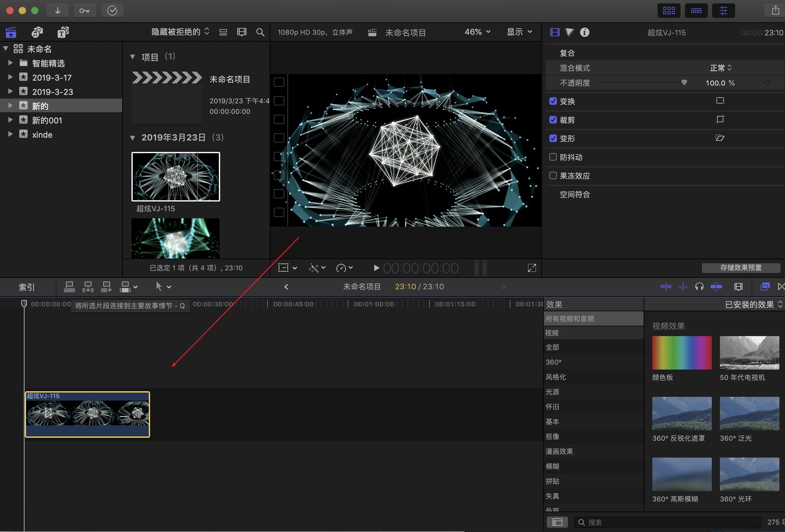Show crop onscreen controls icon
Screen dimensions: 785x532
click(x=720, y=119)
